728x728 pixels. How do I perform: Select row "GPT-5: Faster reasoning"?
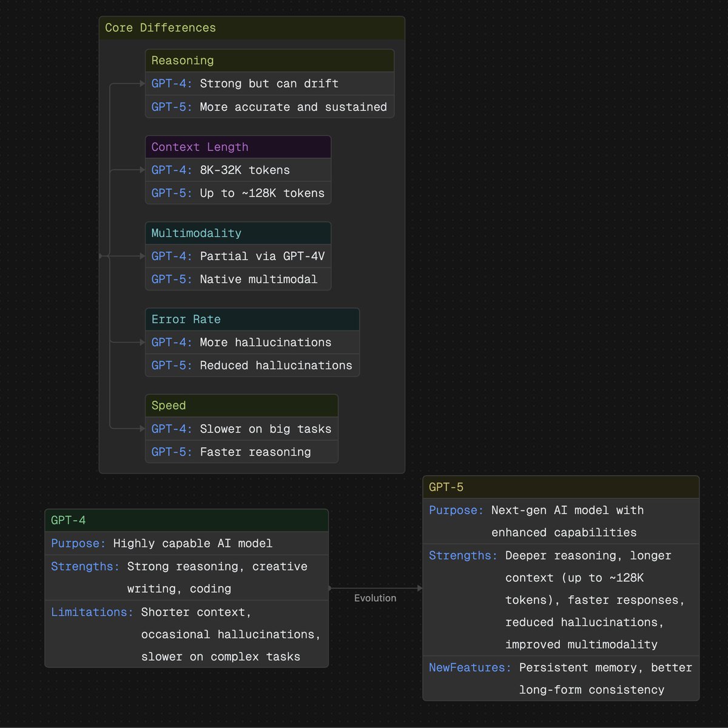pos(242,451)
